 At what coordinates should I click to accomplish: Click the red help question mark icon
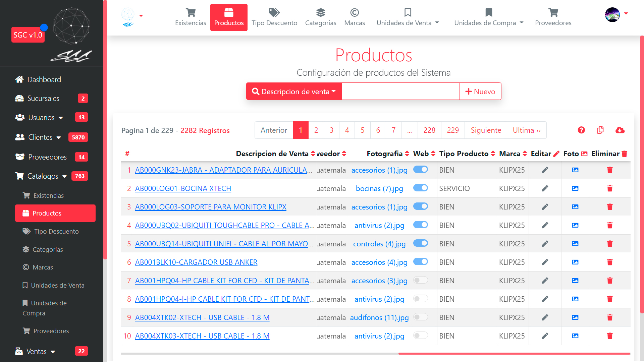click(x=581, y=130)
